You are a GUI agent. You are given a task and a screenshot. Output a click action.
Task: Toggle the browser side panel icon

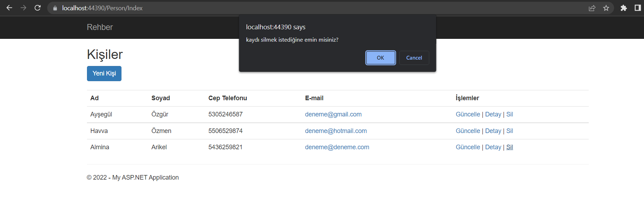(x=638, y=8)
